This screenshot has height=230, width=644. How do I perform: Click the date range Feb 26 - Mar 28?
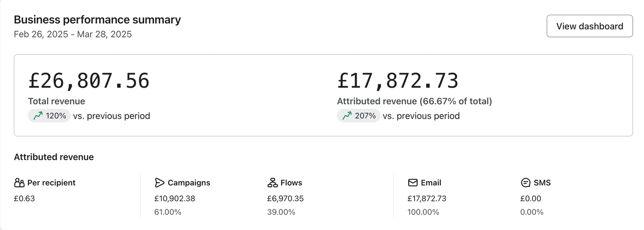coord(73,34)
